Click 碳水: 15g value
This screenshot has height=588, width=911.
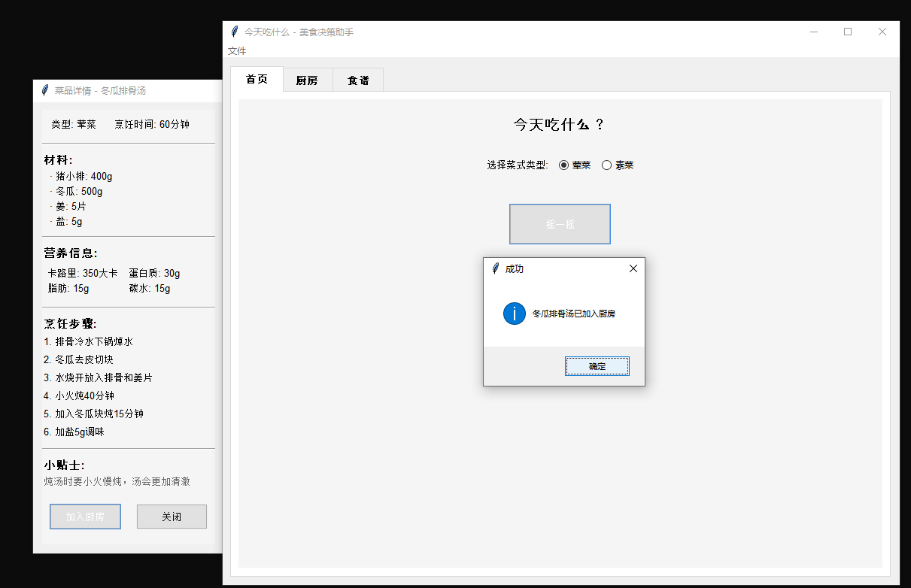tap(150, 288)
